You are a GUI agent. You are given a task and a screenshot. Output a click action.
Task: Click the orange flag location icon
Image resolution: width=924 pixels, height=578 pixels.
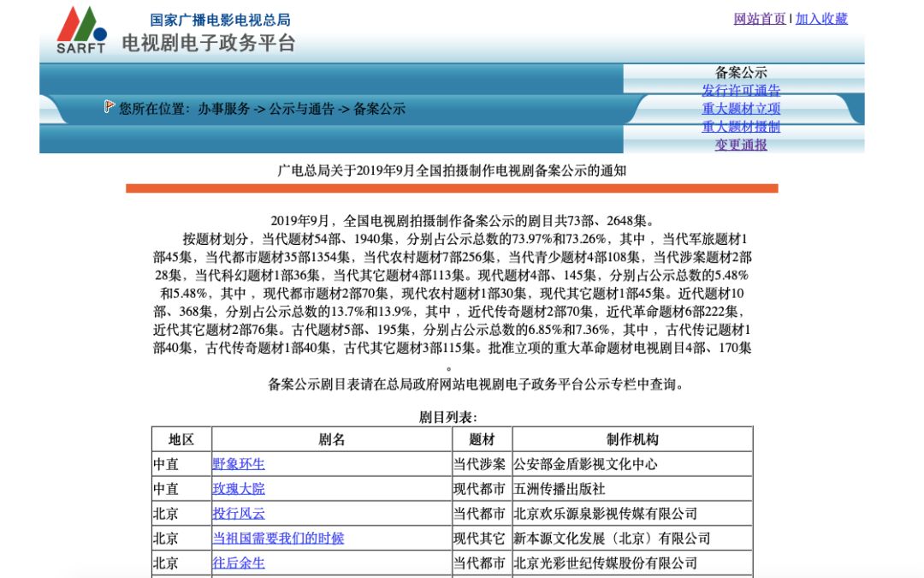pos(109,106)
